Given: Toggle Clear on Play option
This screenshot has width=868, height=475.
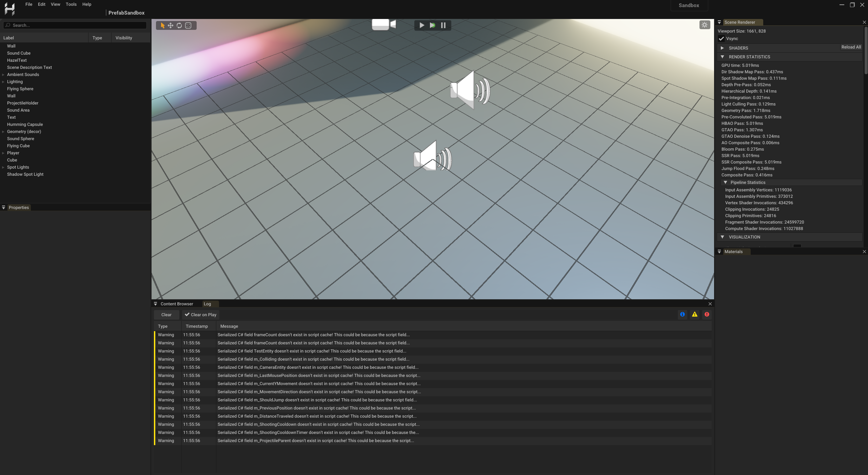Looking at the screenshot, I should point(200,315).
